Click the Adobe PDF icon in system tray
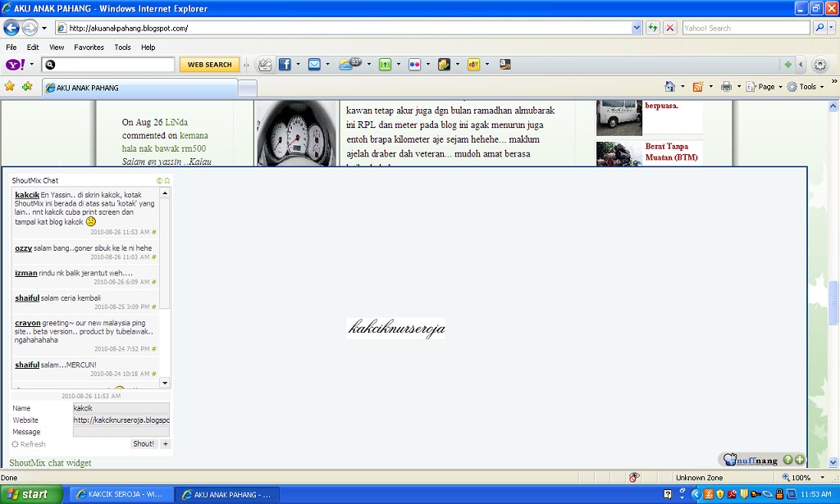Viewport: 840px width, 504px height. [732, 494]
